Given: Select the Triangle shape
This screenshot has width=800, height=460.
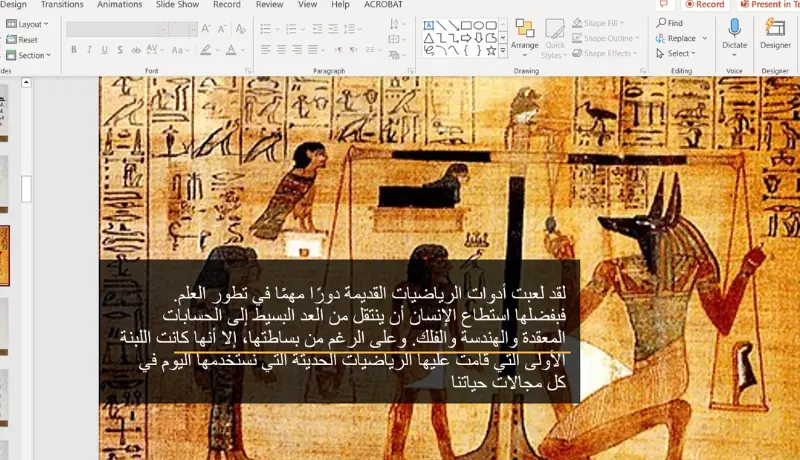Looking at the screenshot, I should (429, 38).
